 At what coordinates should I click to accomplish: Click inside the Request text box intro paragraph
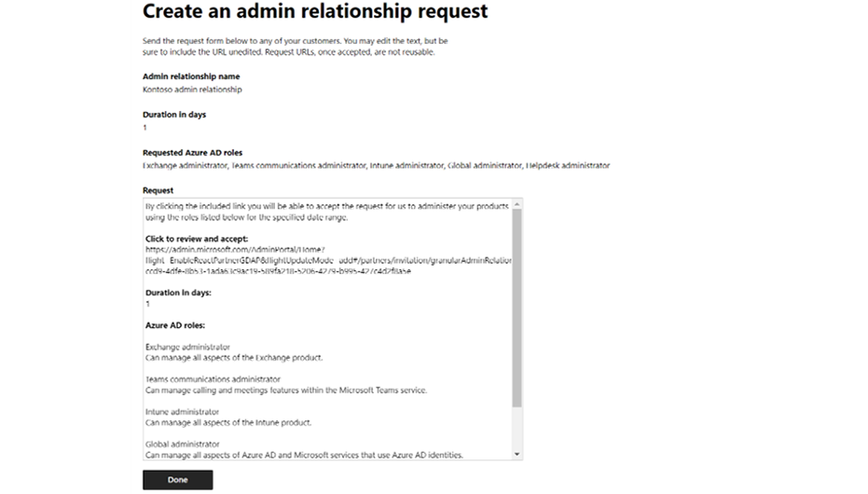tap(326, 212)
